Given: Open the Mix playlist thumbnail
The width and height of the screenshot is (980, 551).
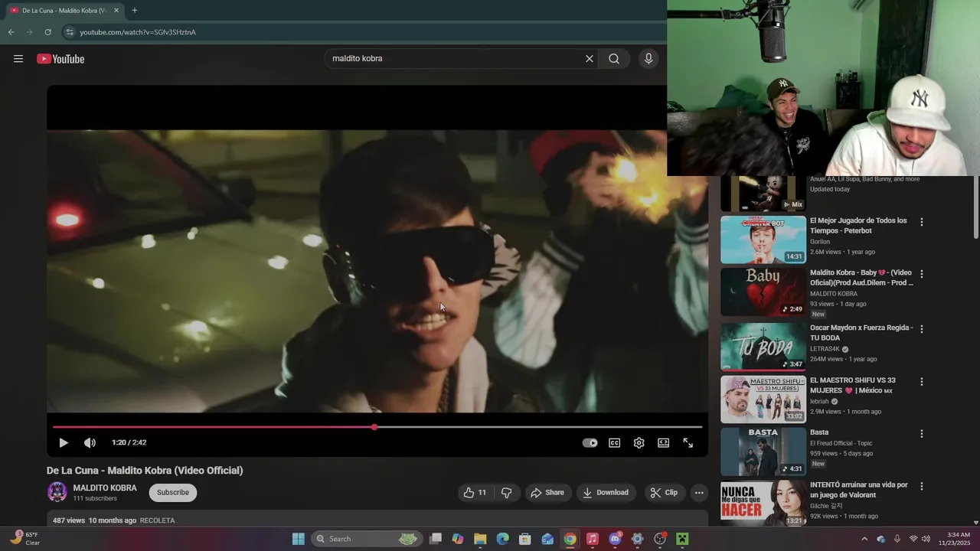Looking at the screenshot, I should pos(763,194).
